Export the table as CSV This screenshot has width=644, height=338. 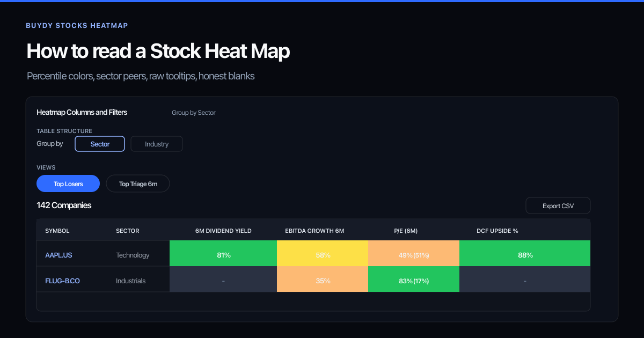[558, 206]
